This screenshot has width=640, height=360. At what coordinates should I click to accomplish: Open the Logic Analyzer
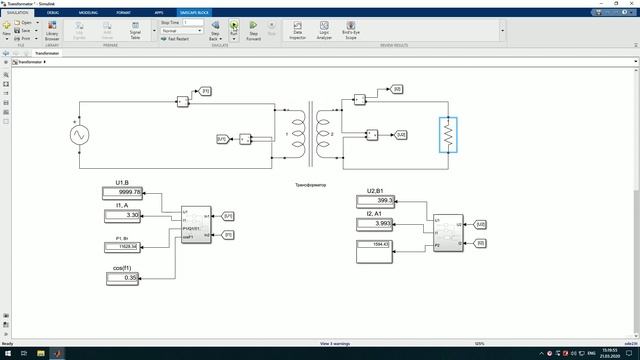[x=324, y=31]
